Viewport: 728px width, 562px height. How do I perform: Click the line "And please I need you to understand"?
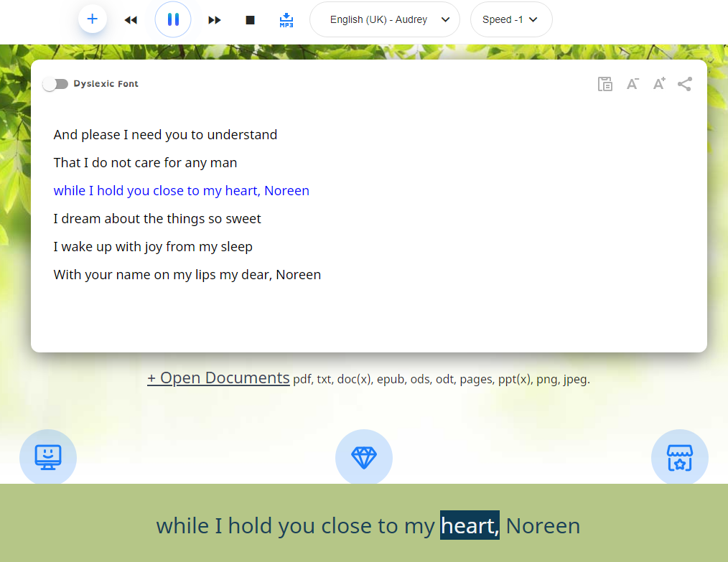[x=165, y=135]
